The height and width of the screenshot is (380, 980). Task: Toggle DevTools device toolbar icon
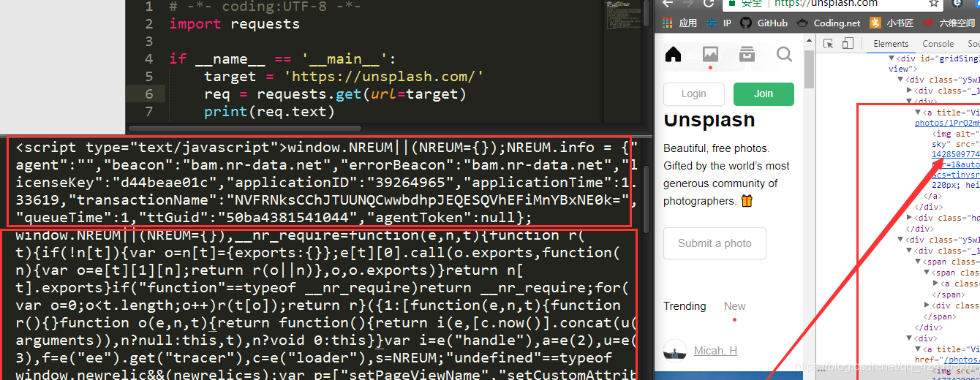[848, 44]
